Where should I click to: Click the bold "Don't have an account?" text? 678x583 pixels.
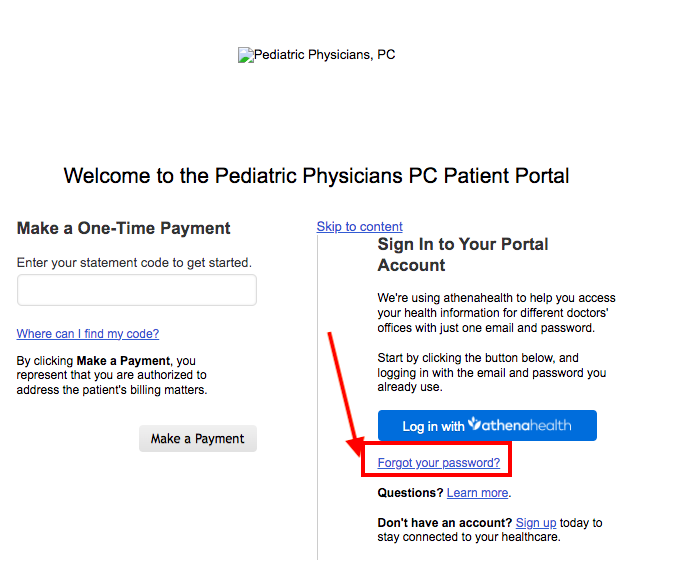[445, 523]
